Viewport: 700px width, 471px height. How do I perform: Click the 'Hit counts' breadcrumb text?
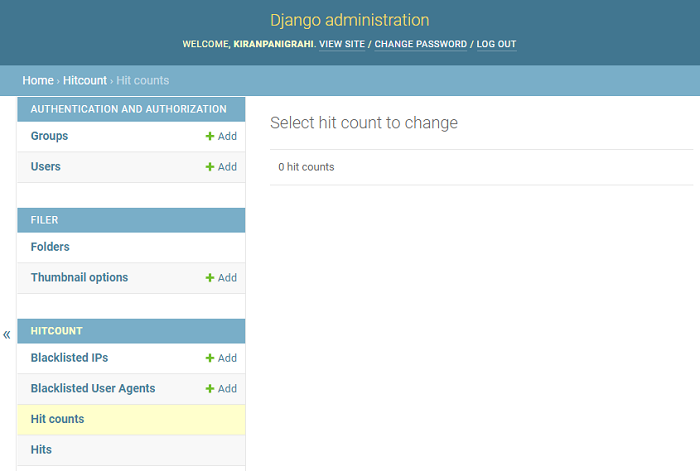point(143,80)
